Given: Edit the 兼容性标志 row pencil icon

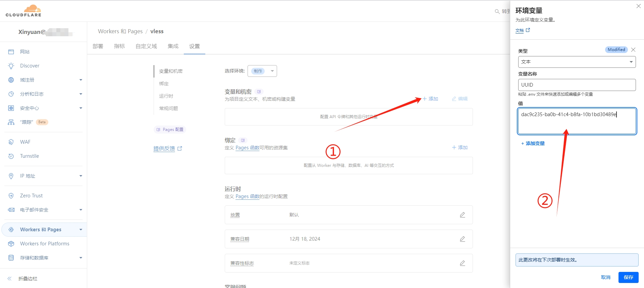Looking at the screenshot, I should coord(462,263).
